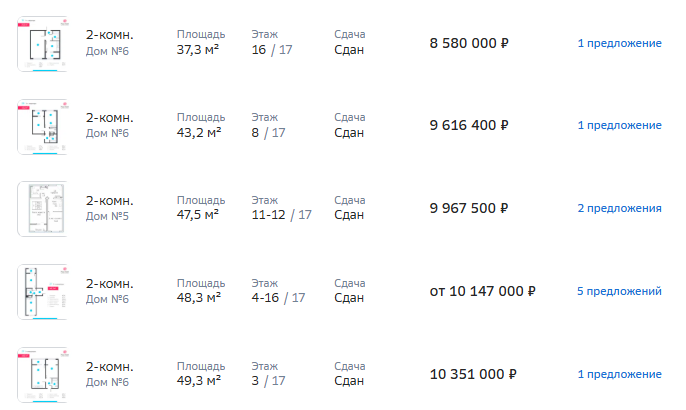Select the 10 351 000 ₽ price

[x=473, y=375]
